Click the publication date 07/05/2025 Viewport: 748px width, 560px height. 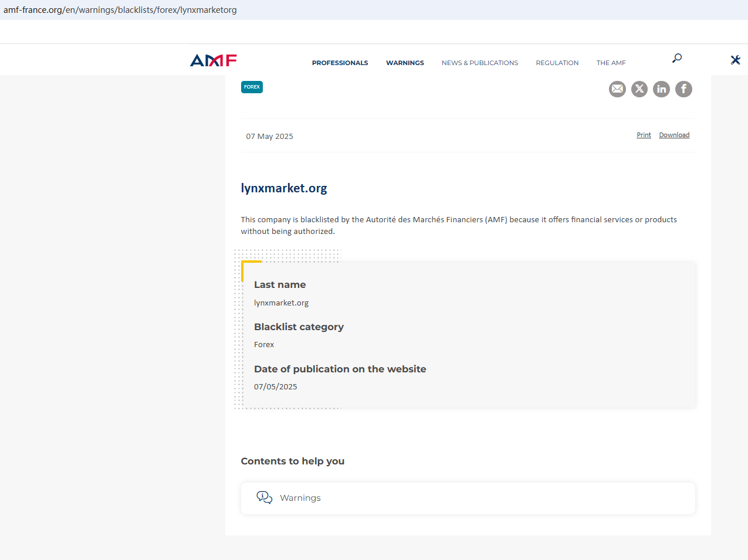click(276, 386)
